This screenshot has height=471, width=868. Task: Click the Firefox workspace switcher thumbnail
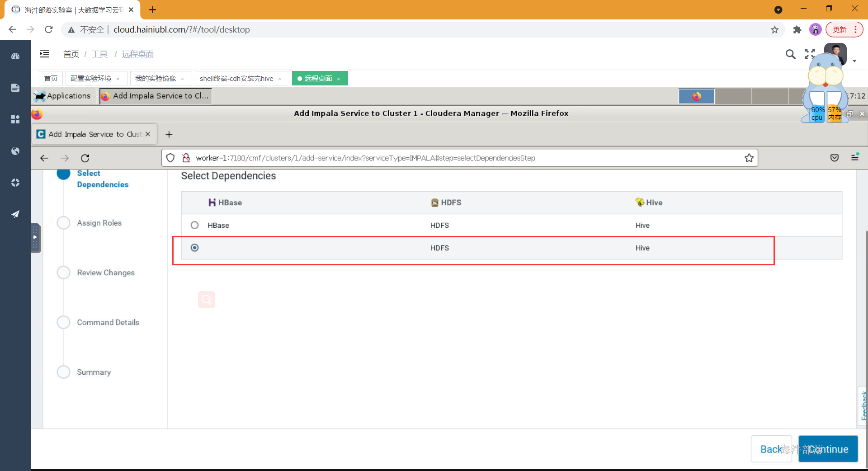[697, 96]
